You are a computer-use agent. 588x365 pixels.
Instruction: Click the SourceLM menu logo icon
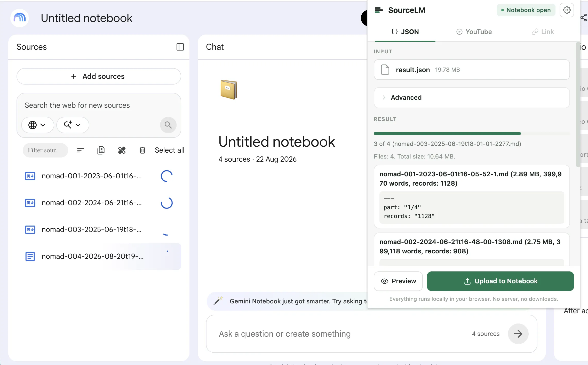379,10
